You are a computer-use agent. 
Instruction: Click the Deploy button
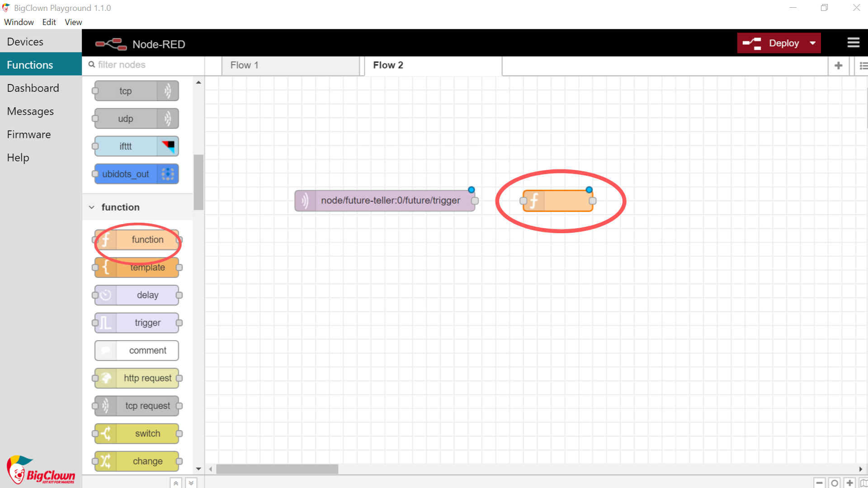click(772, 43)
